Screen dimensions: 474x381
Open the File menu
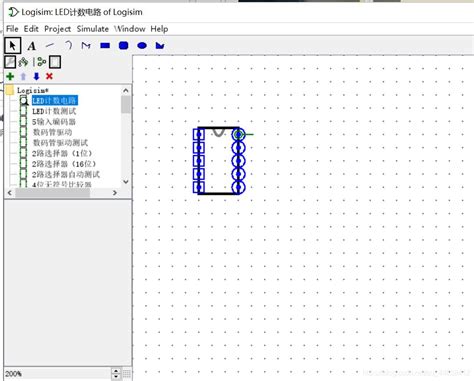(x=12, y=29)
